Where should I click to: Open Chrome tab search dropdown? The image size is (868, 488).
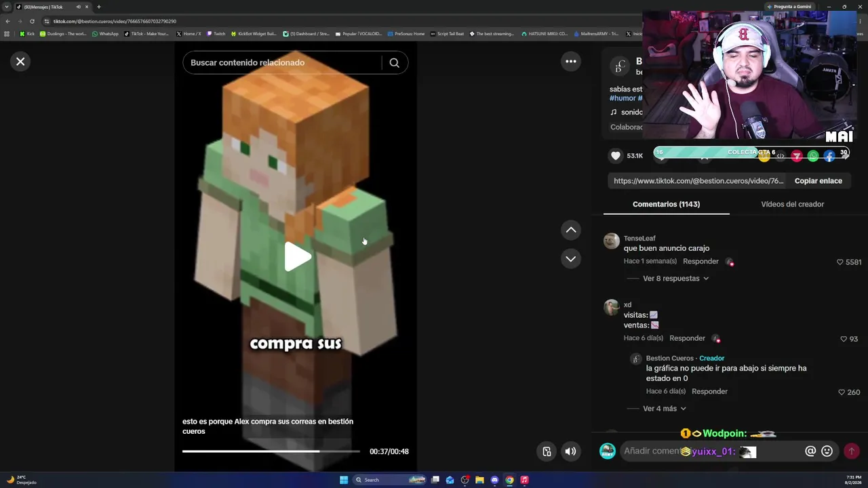(6, 7)
